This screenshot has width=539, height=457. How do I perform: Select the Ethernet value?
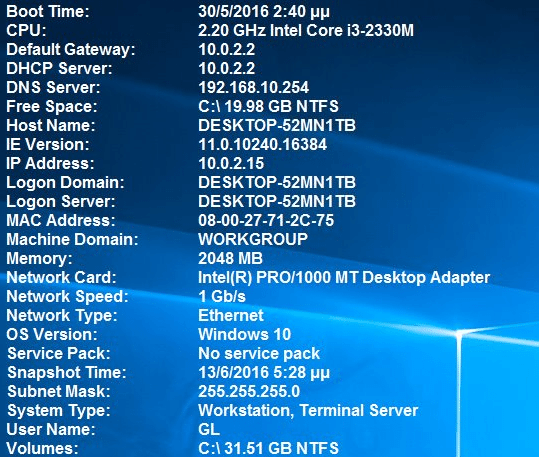(231, 315)
